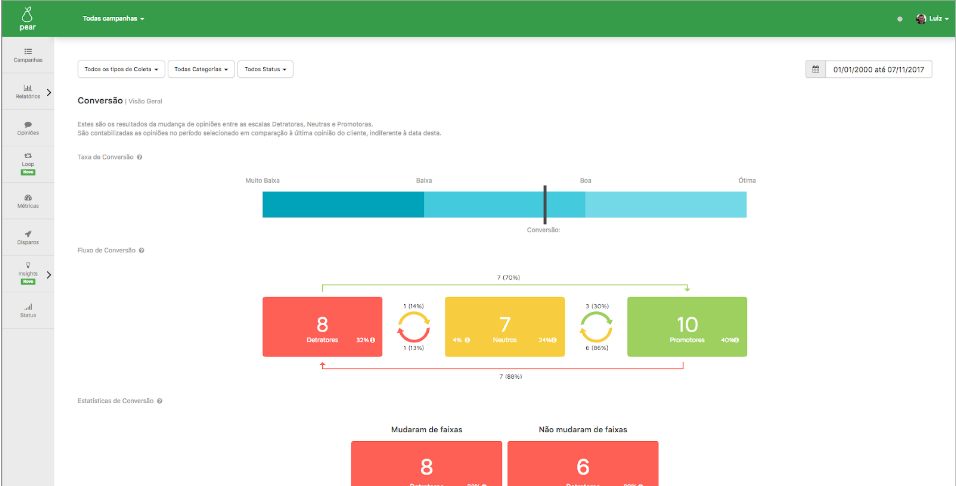The height and width of the screenshot is (486, 956).
Task: Open Todas campanhas dropdown
Action: 113,19
